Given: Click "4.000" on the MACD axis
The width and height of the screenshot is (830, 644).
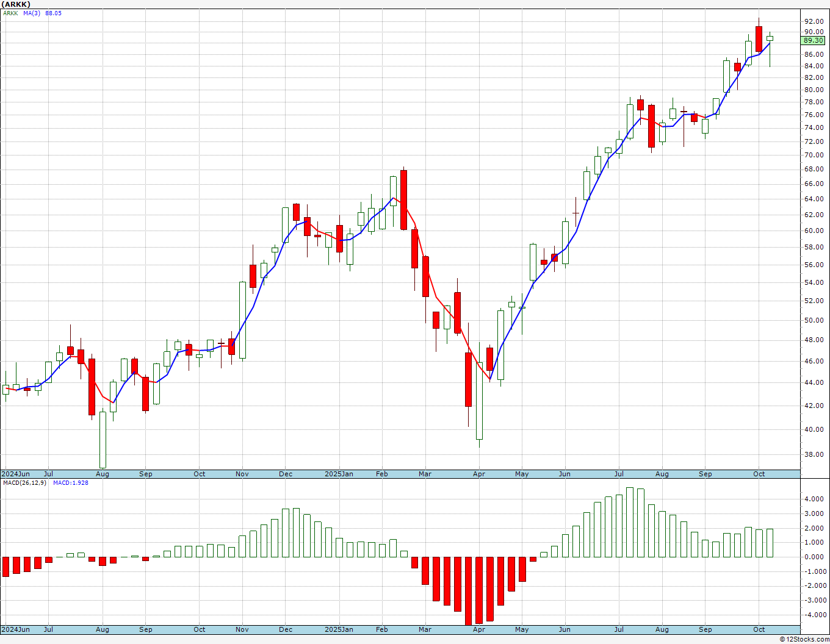Looking at the screenshot, I should 815,499.
